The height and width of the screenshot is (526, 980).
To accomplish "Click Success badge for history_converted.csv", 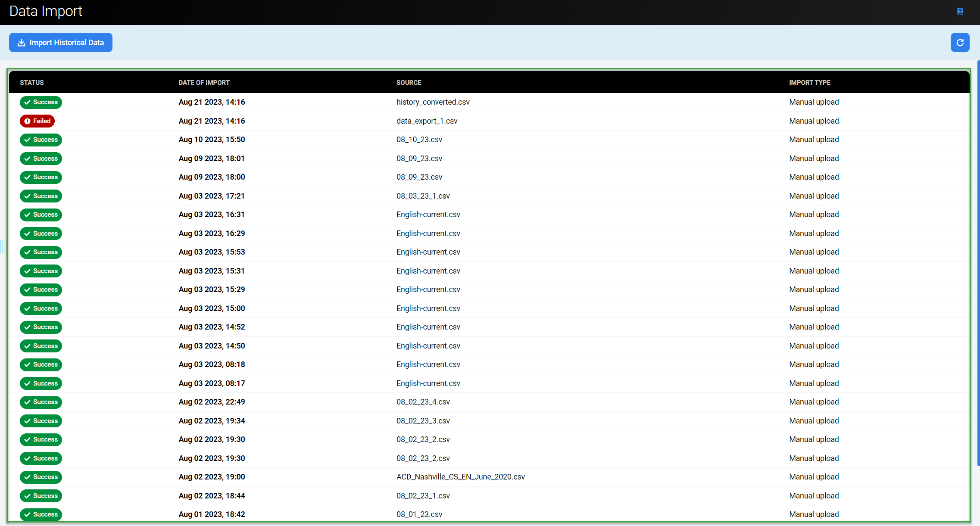I will coord(41,102).
